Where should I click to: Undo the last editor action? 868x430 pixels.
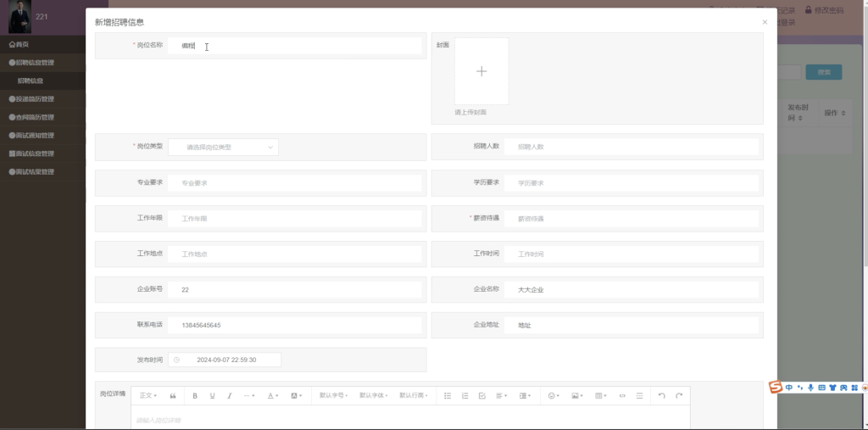[661, 395]
